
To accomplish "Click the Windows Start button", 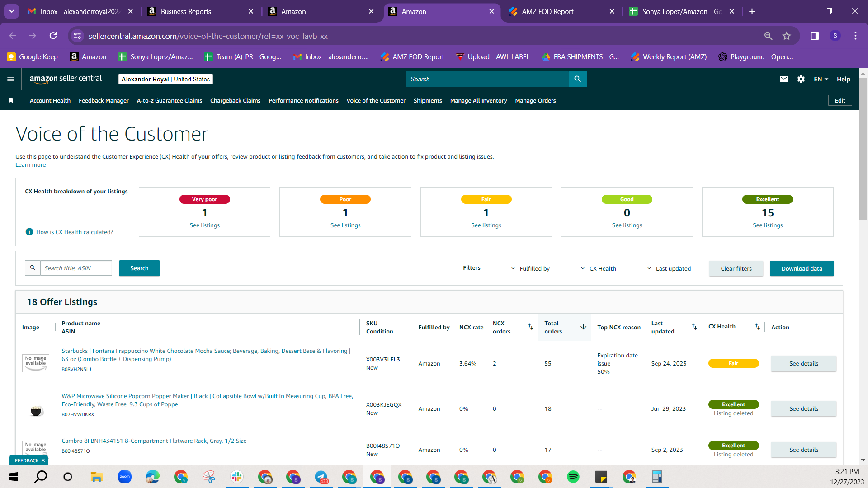I will tap(13, 477).
